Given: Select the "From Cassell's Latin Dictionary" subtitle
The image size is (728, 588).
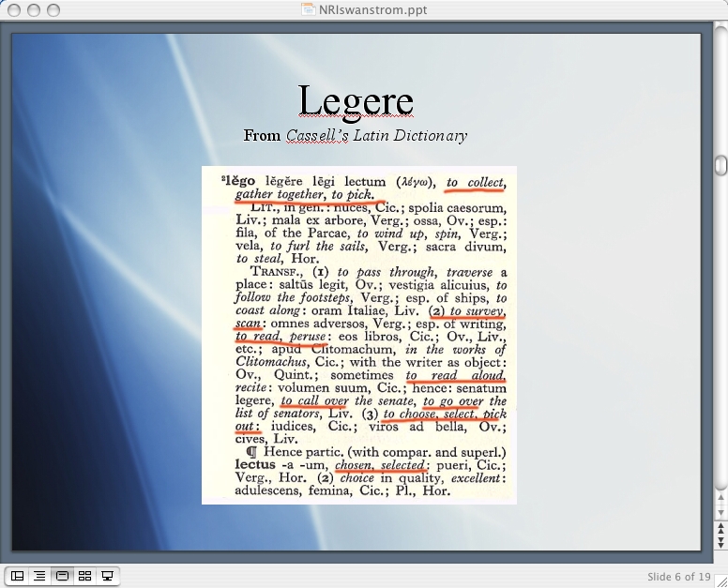Looking at the screenshot, I should [356, 135].
